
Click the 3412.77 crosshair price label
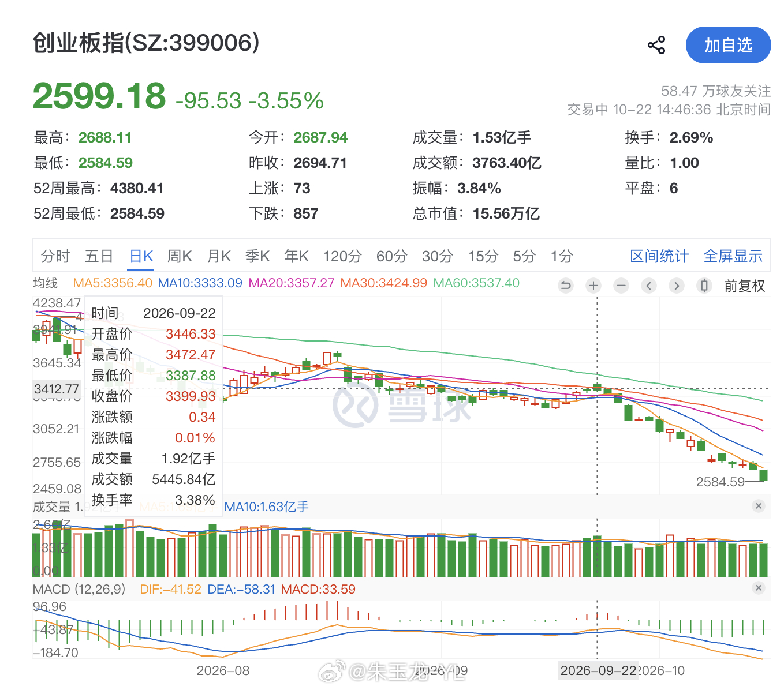(56, 389)
